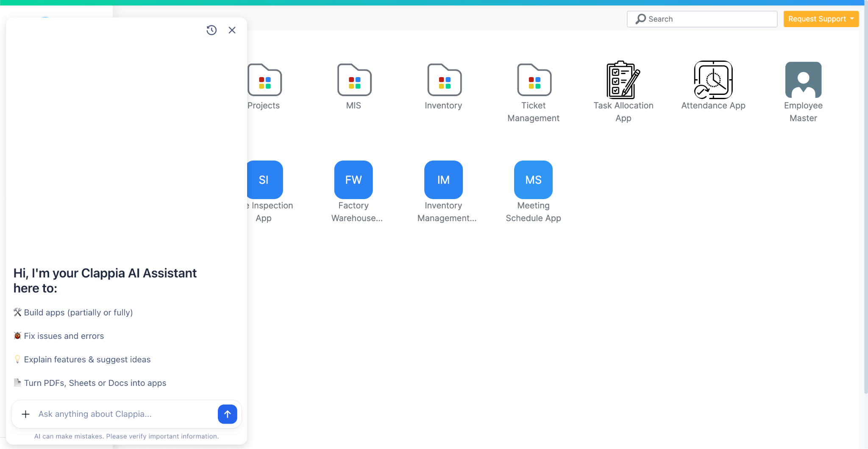
Task: Open the Projects folder
Action: (264, 80)
